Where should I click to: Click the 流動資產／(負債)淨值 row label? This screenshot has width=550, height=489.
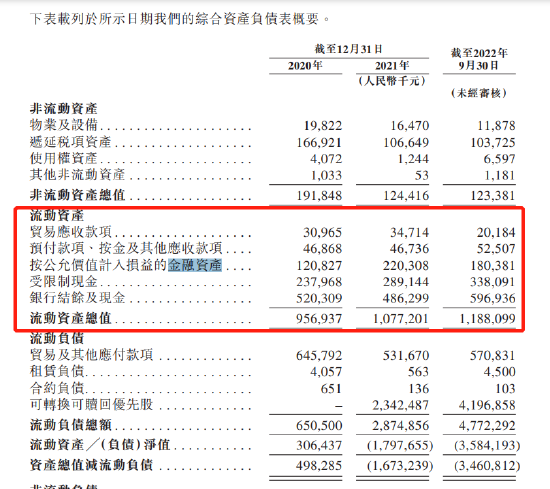(100, 445)
